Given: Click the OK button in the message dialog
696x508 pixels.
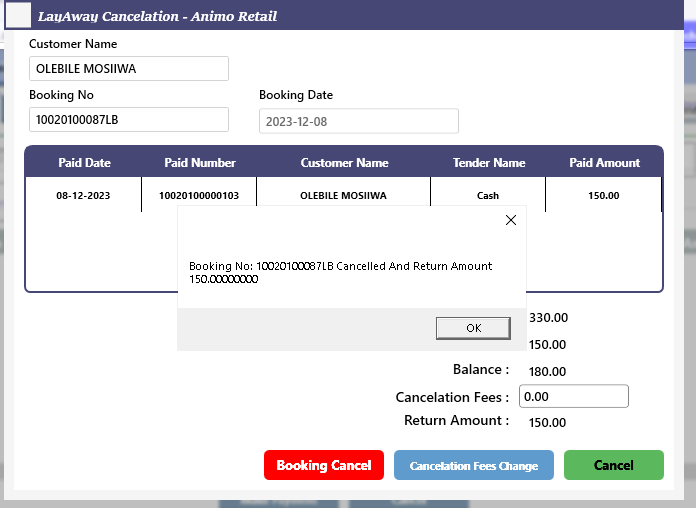Looking at the screenshot, I should point(473,328).
